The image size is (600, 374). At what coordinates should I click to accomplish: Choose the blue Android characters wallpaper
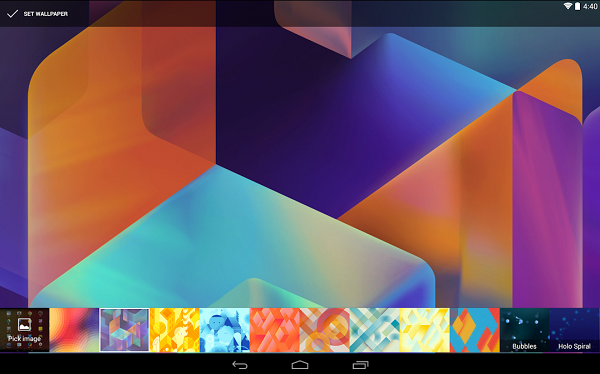225,330
